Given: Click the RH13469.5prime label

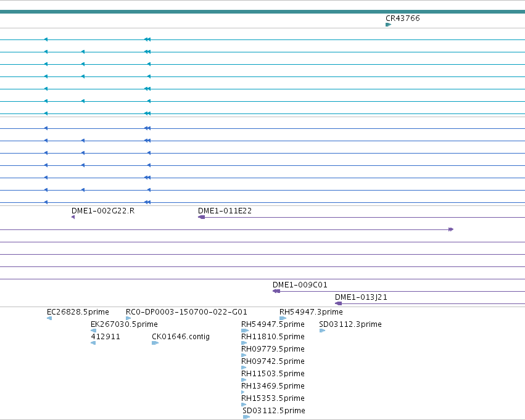Looking at the screenshot, I should tap(273, 386).
